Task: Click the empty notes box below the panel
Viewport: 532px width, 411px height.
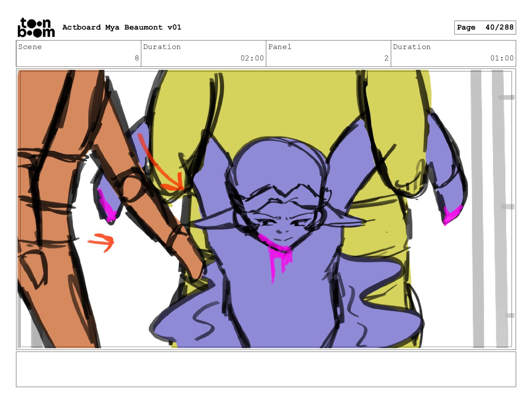Action: [x=266, y=369]
